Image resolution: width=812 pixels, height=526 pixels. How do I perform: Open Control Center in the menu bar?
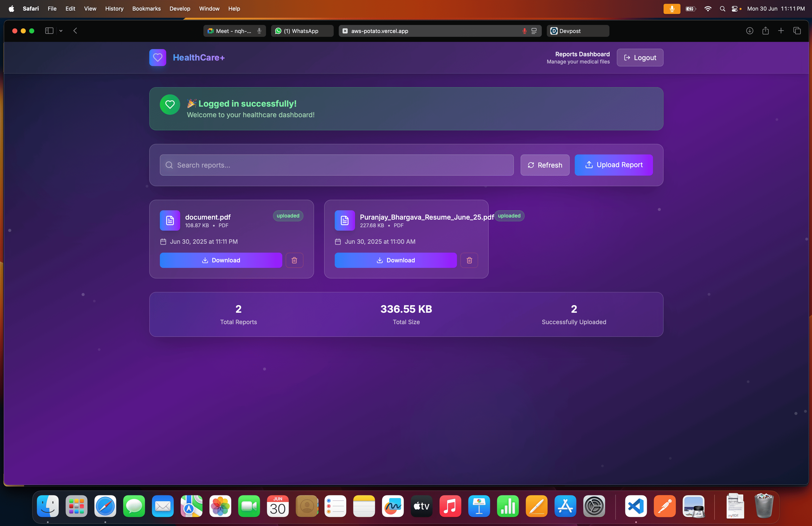(x=734, y=8)
